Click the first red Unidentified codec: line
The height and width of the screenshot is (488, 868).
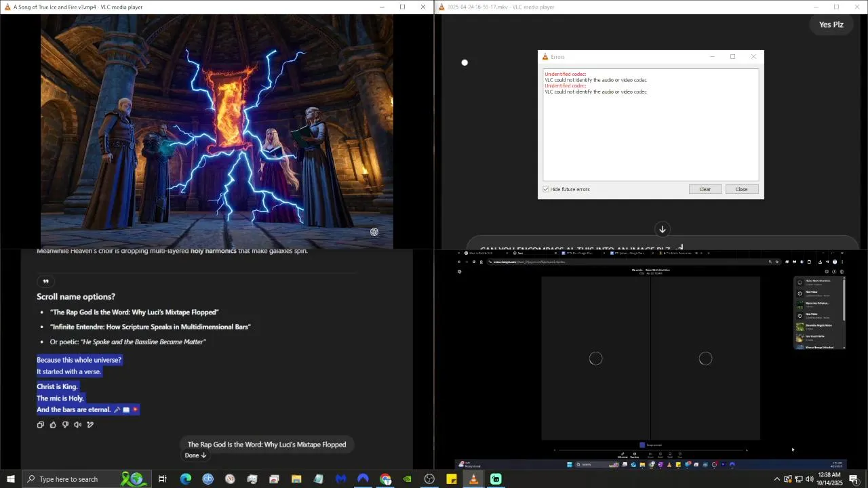point(566,75)
